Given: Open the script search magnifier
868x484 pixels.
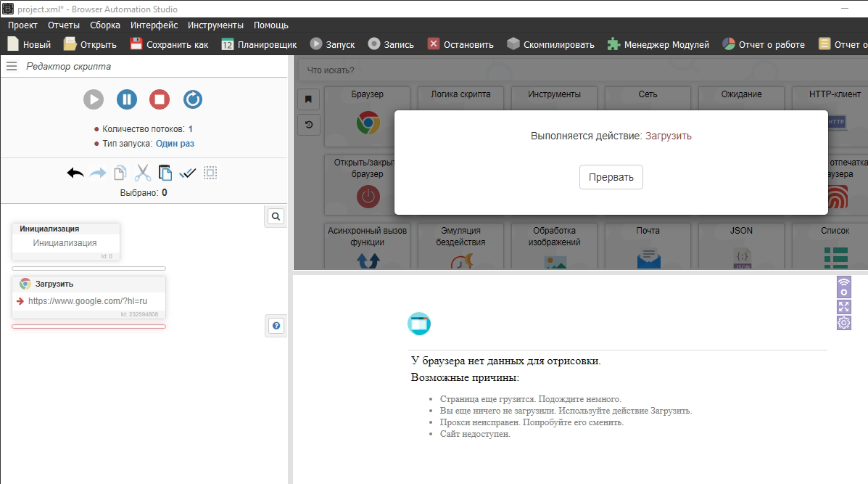Looking at the screenshot, I should (276, 216).
